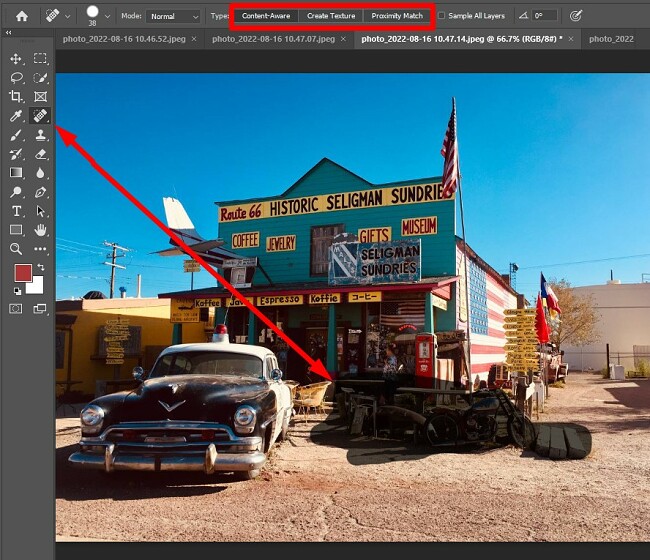Select the Path Selection tool

tap(40, 211)
